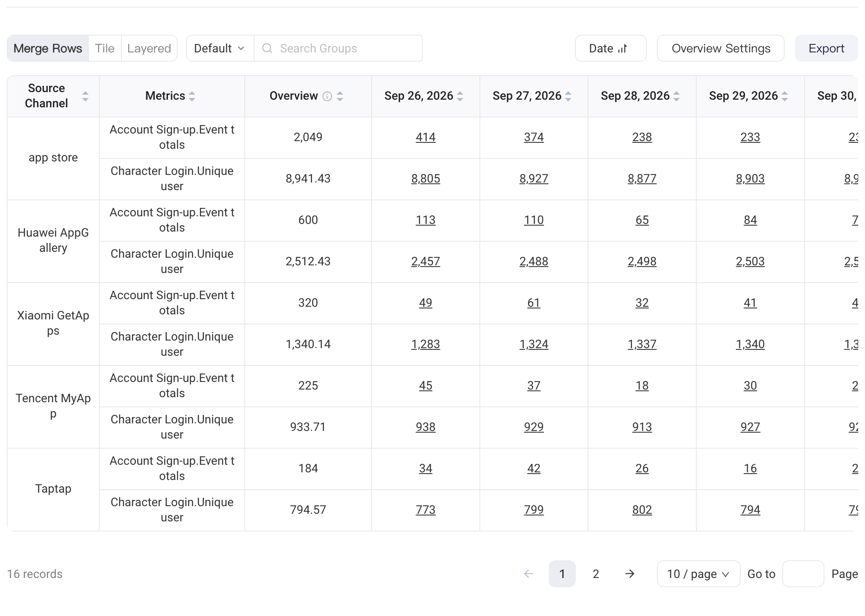Open Overview Settings
Viewport: 865px width, 616px height.
721,48
